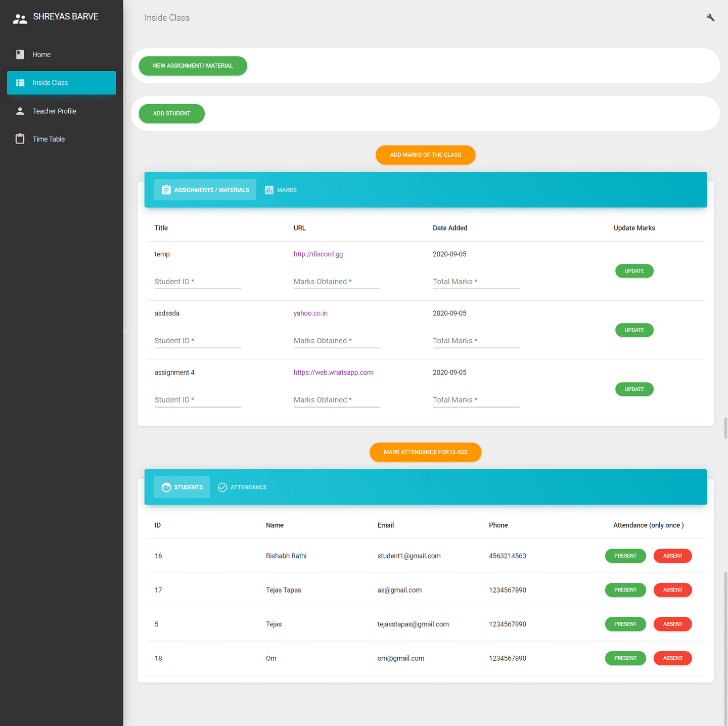This screenshot has width=728, height=726.
Task: Mark Rishabh Rathi as present
Action: tap(625, 556)
